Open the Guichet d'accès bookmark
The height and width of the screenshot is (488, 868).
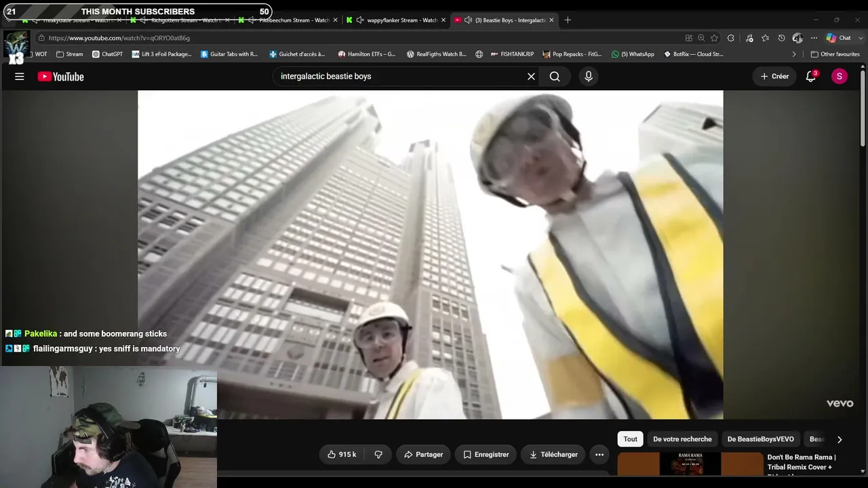click(297, 54)
